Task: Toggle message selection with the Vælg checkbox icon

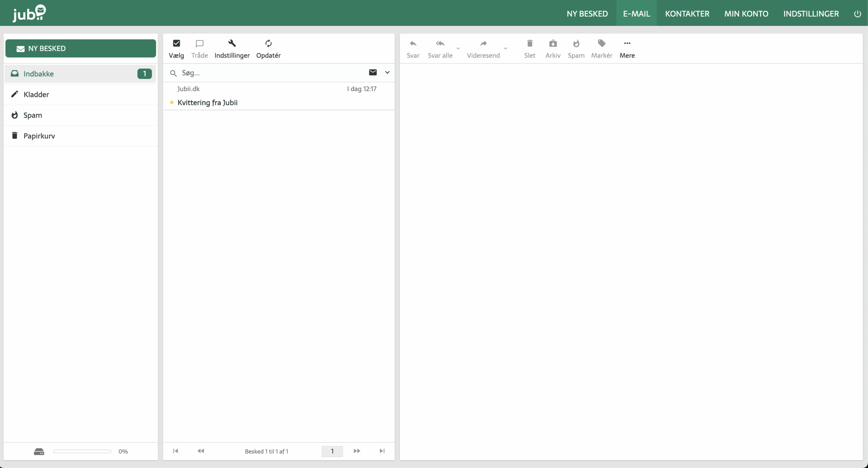Action: 176,43
